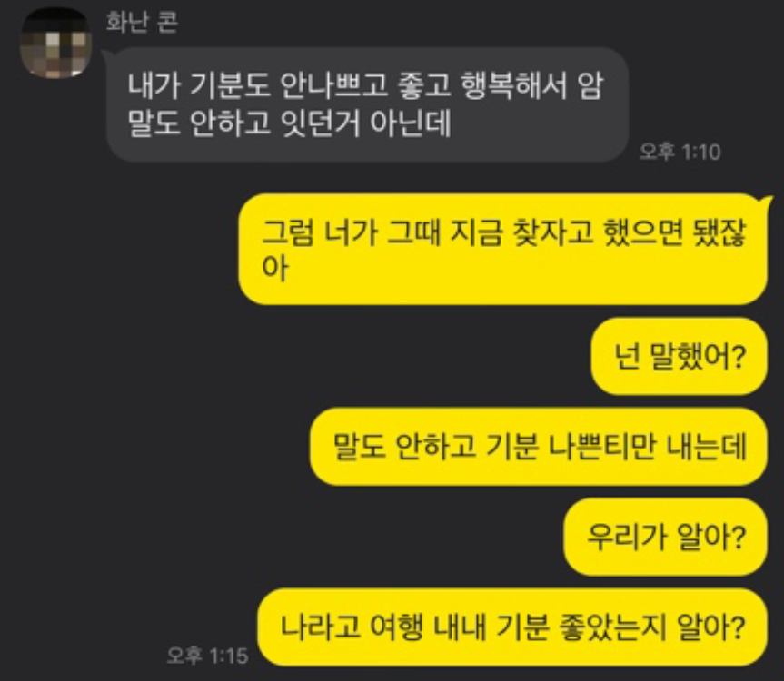This screenshot has width=784, height=681.
Task: Click the sender name 화난 콘
Action: pos(142,23)
